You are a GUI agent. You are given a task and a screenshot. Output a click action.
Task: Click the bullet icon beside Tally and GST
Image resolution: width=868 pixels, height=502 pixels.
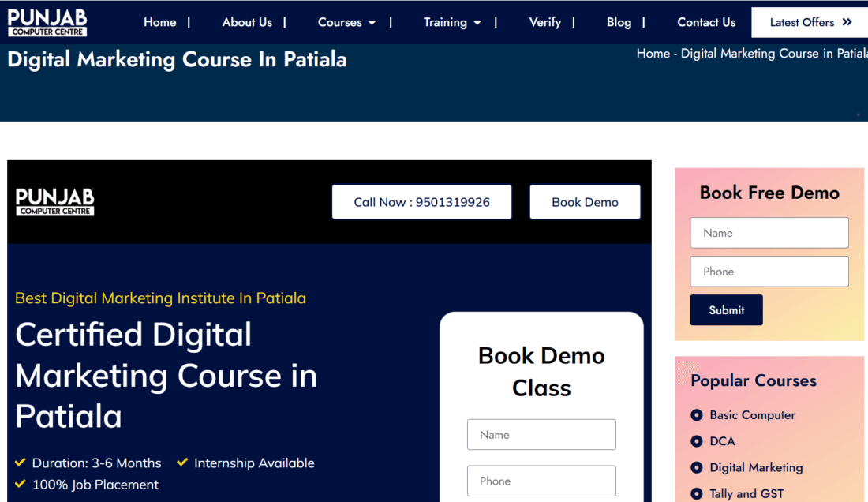click(x=697, y=493)
